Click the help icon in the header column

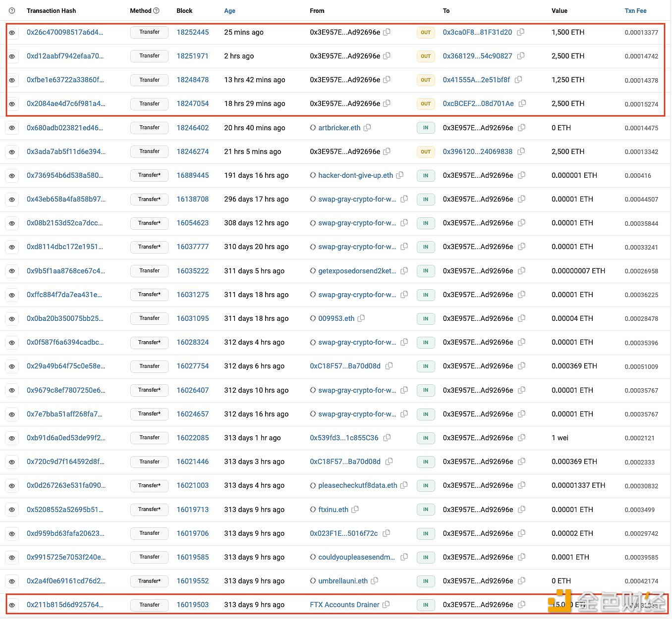pos(12,10)
